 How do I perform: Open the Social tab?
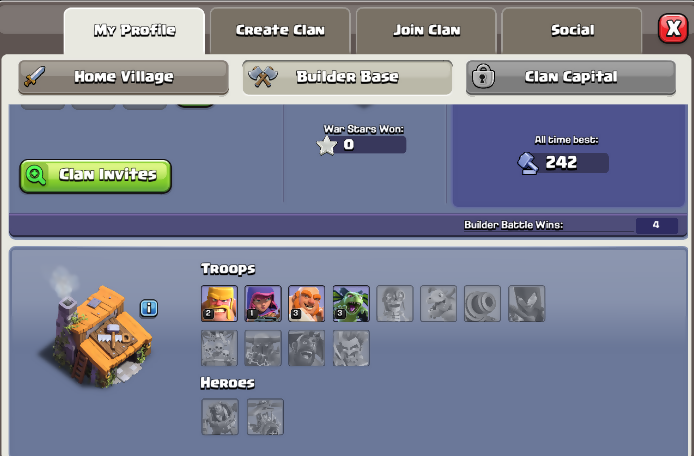click(x=572, y=30)
